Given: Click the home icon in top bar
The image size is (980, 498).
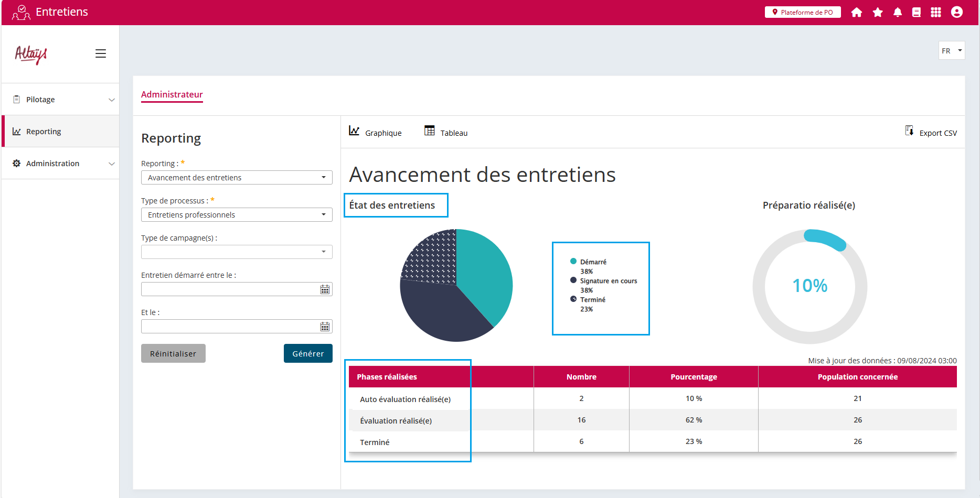Looking at the screenshot, I should pyautogui.click(x=857, y=13).
